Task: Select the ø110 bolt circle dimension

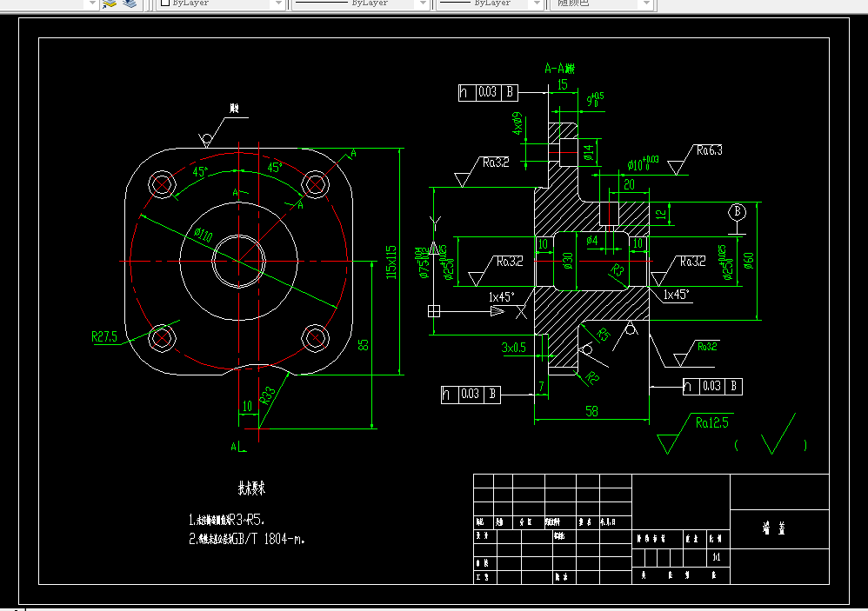Action: [x=204, y=235]
